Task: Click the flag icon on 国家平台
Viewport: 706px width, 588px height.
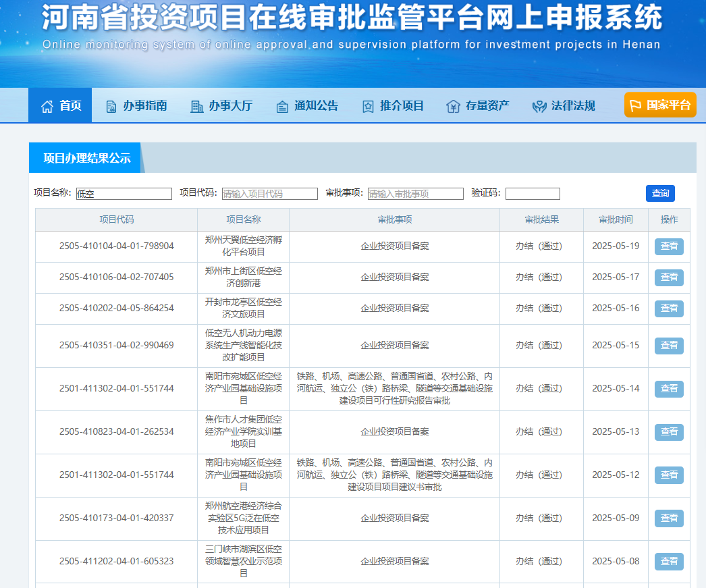Action: pos(635,105)
